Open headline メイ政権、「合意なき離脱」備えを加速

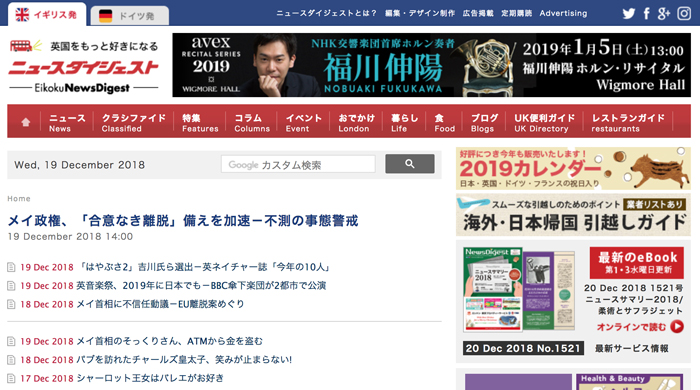[x=183, y=220]
